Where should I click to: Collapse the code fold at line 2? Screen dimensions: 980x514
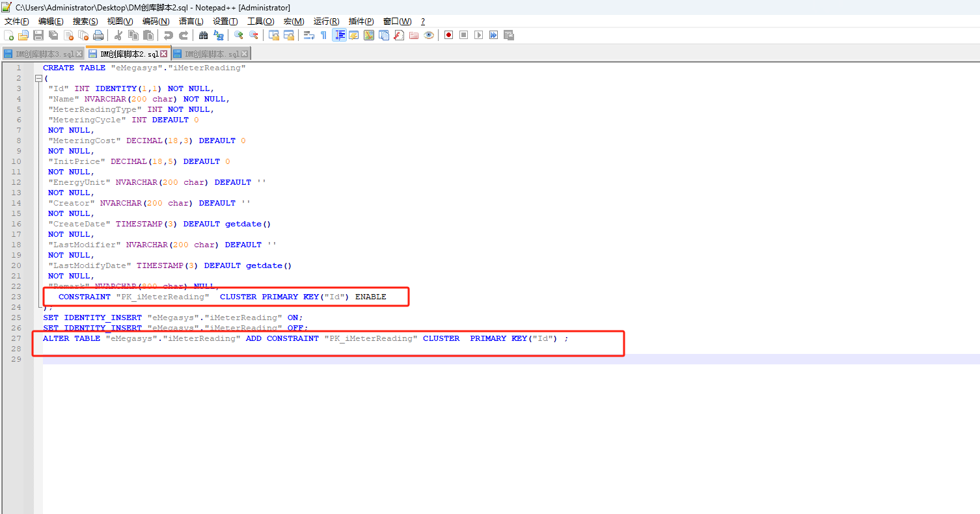pos(38,78)
